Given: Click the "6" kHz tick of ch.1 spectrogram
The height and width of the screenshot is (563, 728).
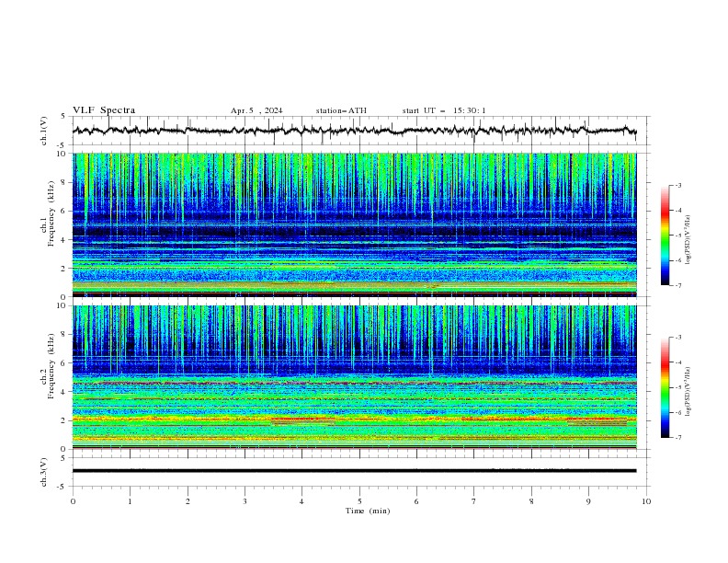Looking at the screenshot, I should [x=65, y=212].
